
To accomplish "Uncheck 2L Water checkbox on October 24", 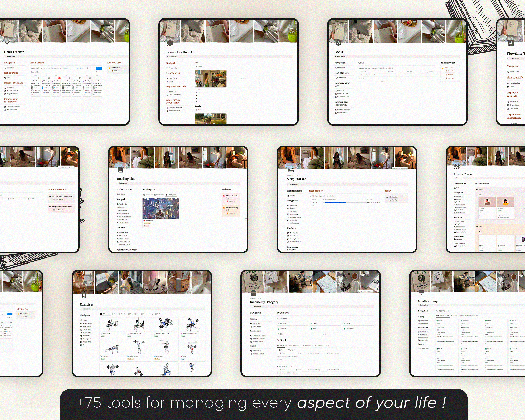I will 42,88.
